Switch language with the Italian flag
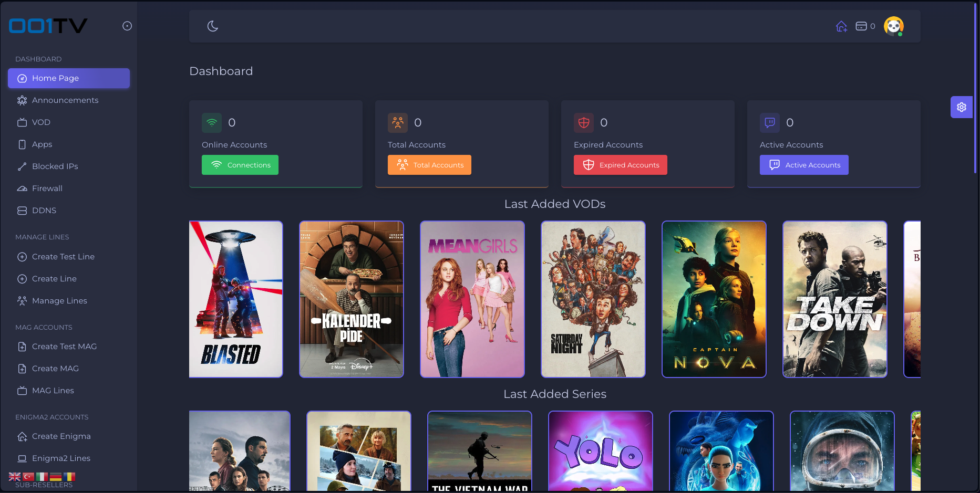 coord(42,477)
